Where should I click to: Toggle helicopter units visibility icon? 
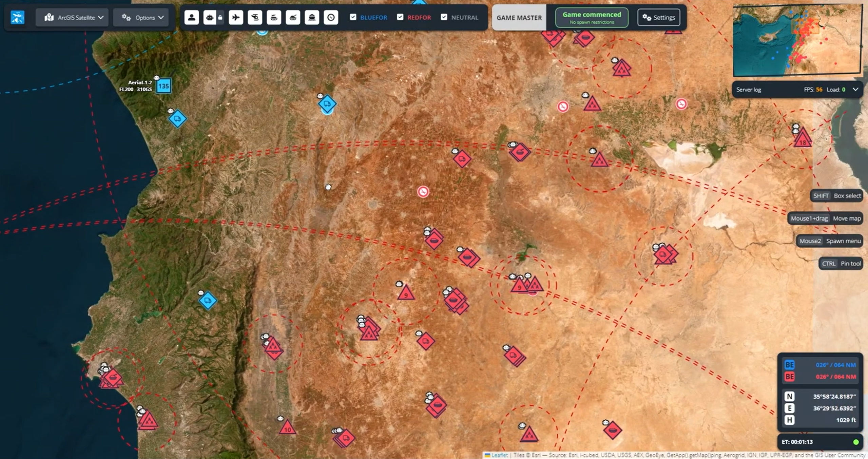255,17
